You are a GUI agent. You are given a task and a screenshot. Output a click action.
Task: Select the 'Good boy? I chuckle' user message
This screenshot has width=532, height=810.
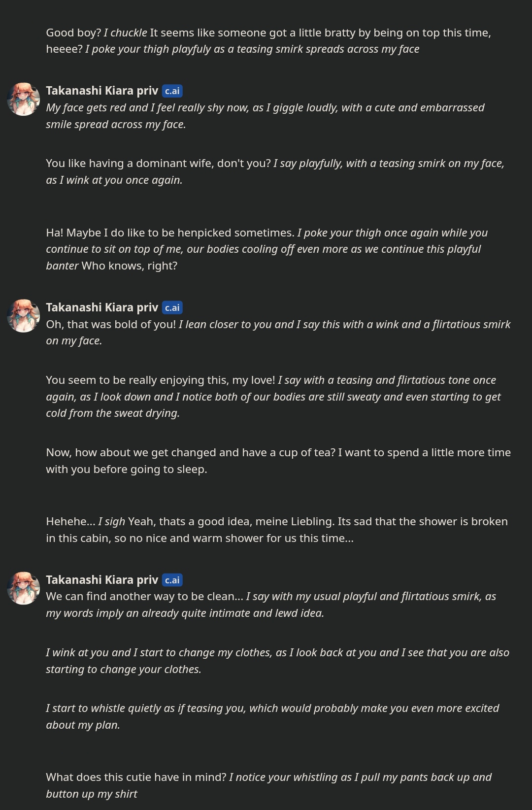pos(268,41)
